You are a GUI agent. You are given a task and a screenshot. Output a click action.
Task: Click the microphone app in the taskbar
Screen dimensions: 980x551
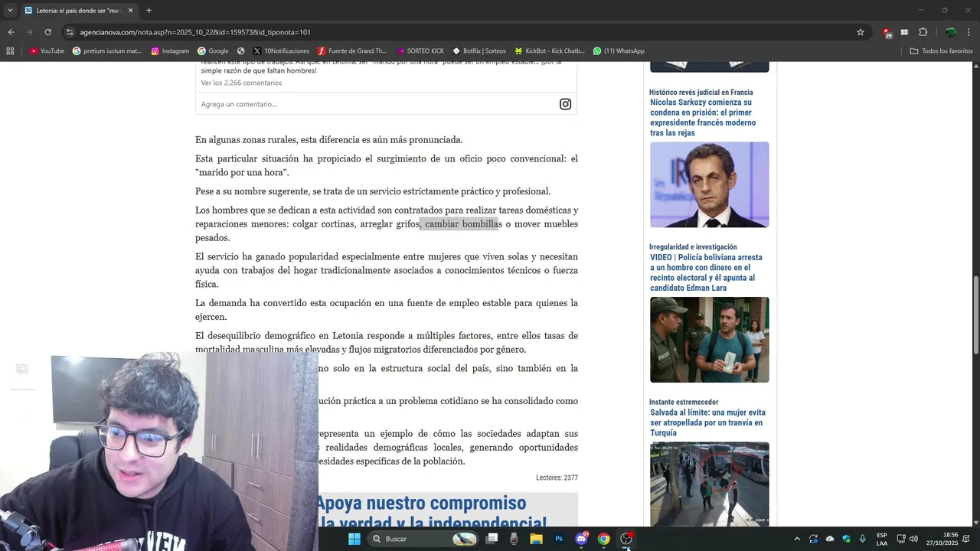pos(514,539)
